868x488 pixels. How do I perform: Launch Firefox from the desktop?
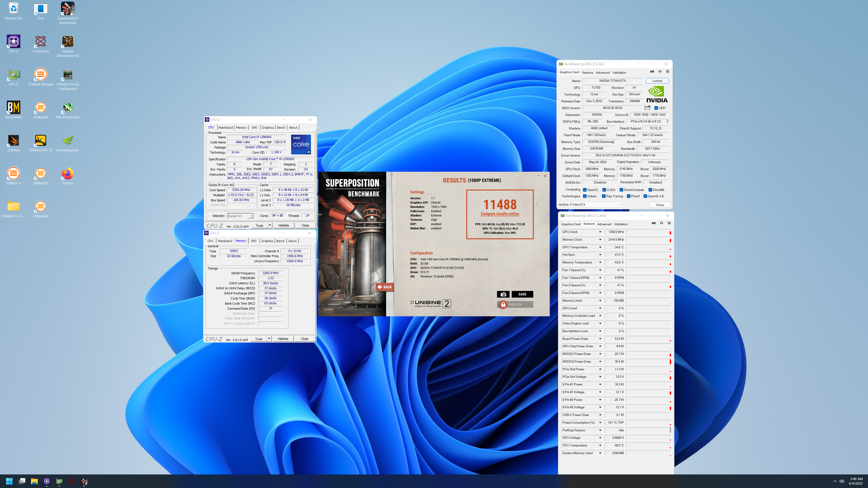click(68, 176)
